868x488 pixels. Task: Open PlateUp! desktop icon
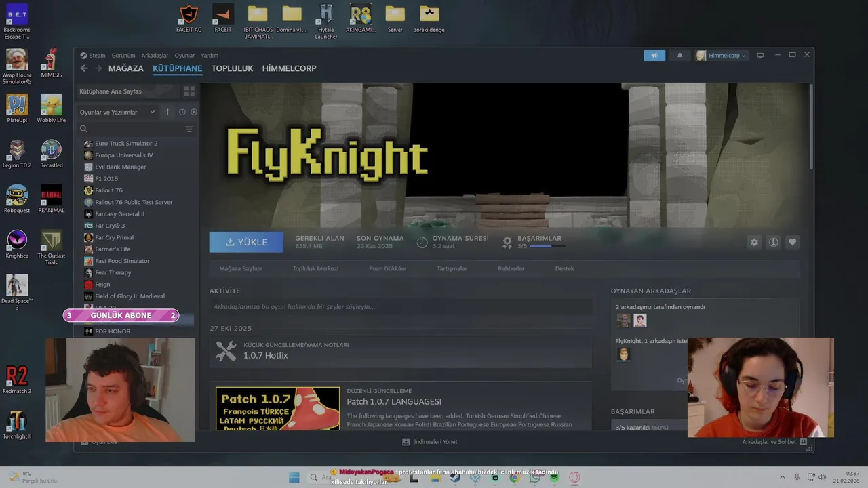click(17, 108)
